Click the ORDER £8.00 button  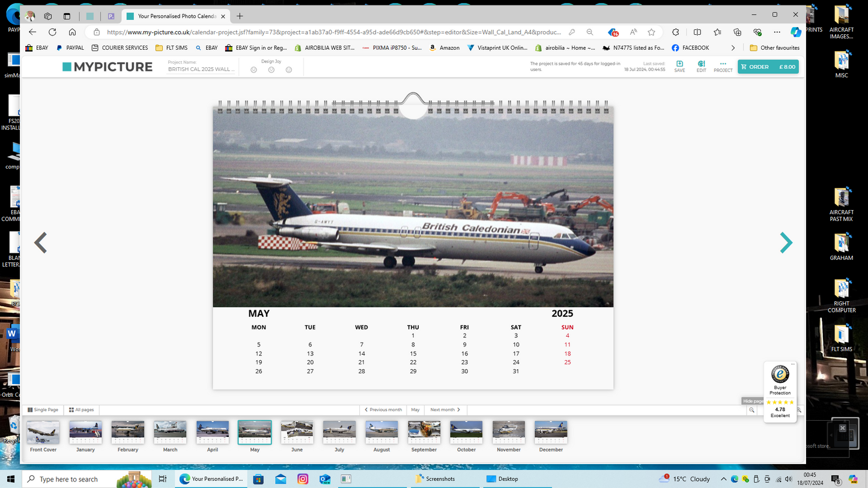click(768, 67)
